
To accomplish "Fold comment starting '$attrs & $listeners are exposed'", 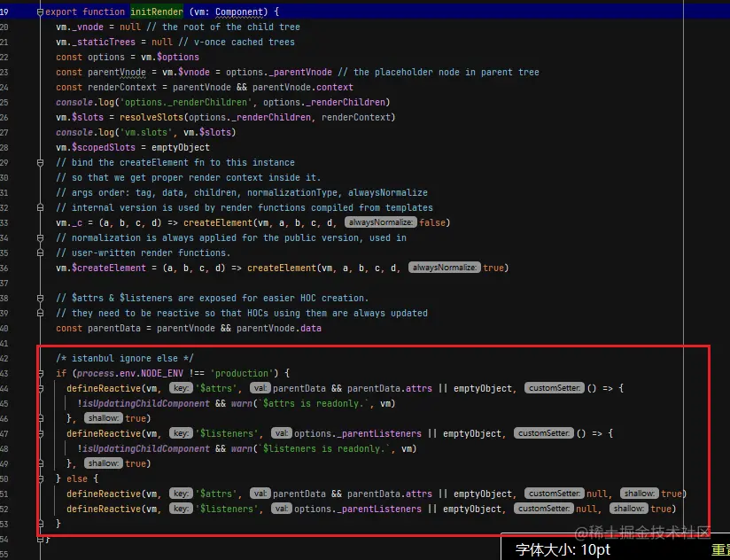I will coord(40,298).
